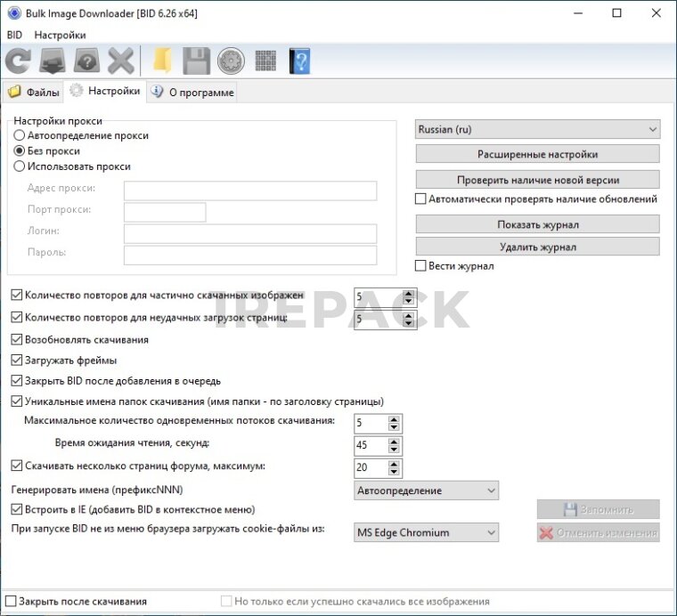Viewport: 677px width, 616px height.
Task: Click the refresh arrow toolbar icon
Action: [x=18, y=61]
